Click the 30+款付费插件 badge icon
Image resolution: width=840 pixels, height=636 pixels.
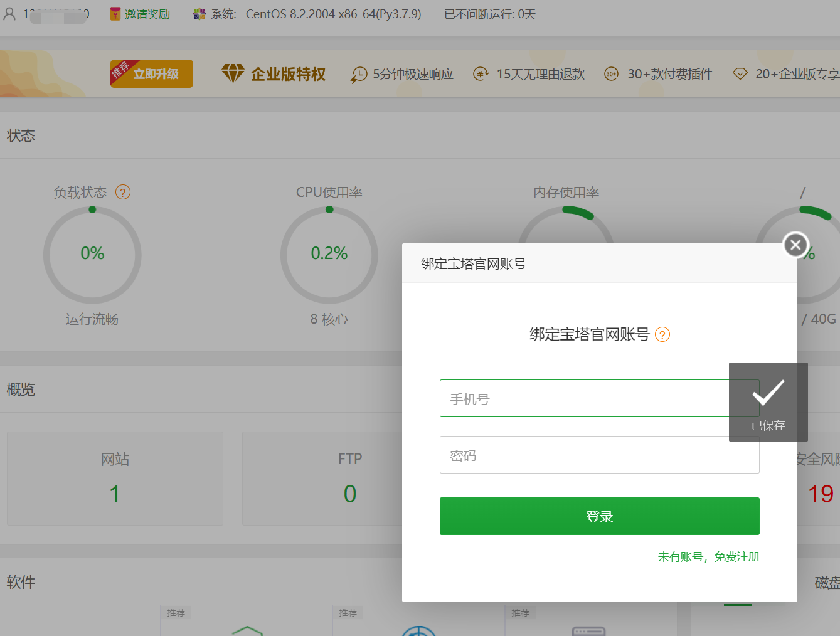(x=611, y=74)
